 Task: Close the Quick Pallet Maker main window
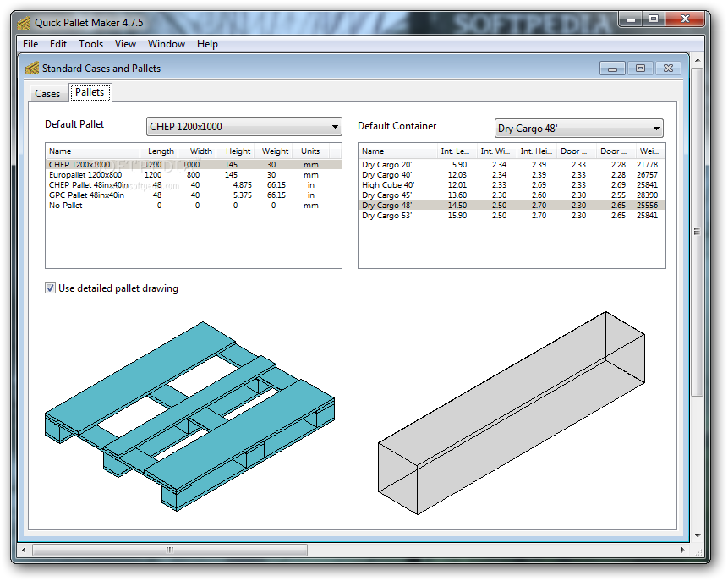pos(685,19)
